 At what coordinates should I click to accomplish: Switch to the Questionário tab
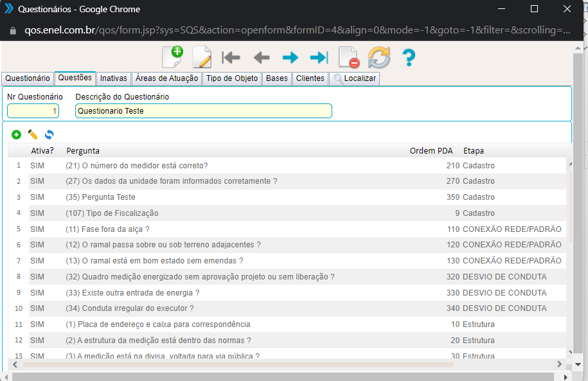28,78
